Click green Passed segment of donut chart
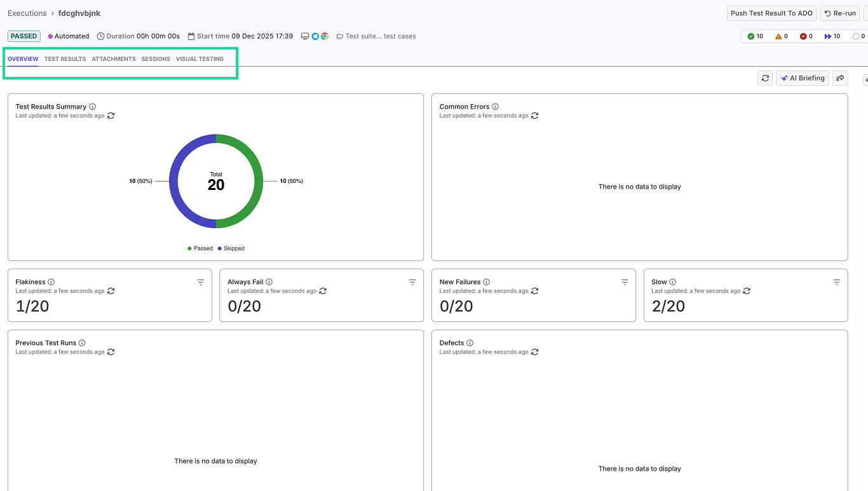The image size is (868, 491). pyautogui.click(x=258, y=181)
